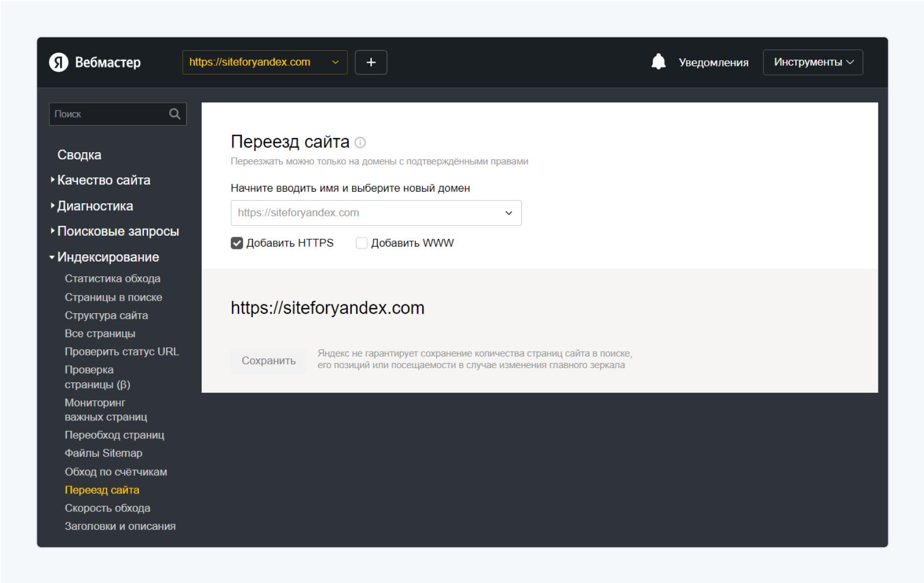Toggle the Добавить HTTPS checkbox
This screenshot has height=583, width=924.
237,243
